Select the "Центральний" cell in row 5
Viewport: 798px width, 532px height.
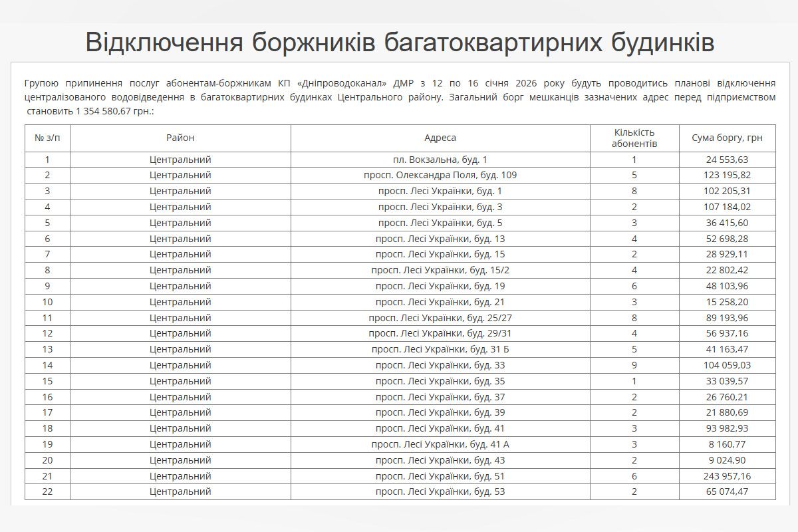point(180,222)
